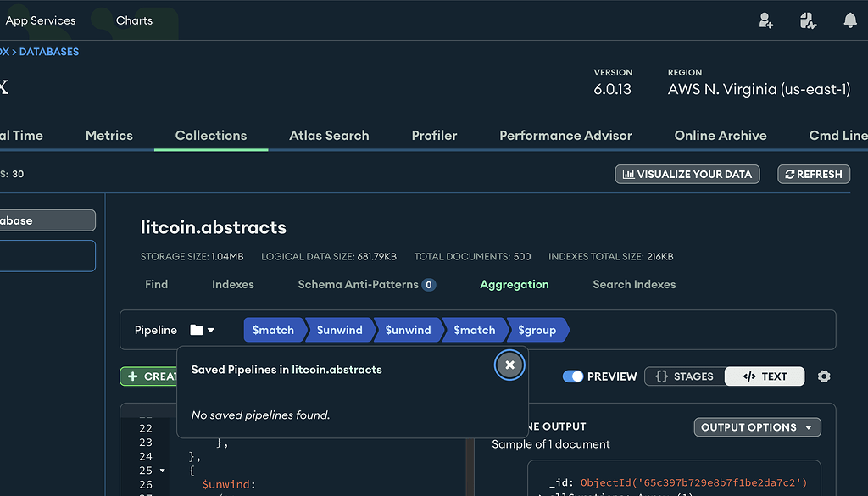Open the pipeline settings gear
868x496 pixels.
click(x=823, y=376)
